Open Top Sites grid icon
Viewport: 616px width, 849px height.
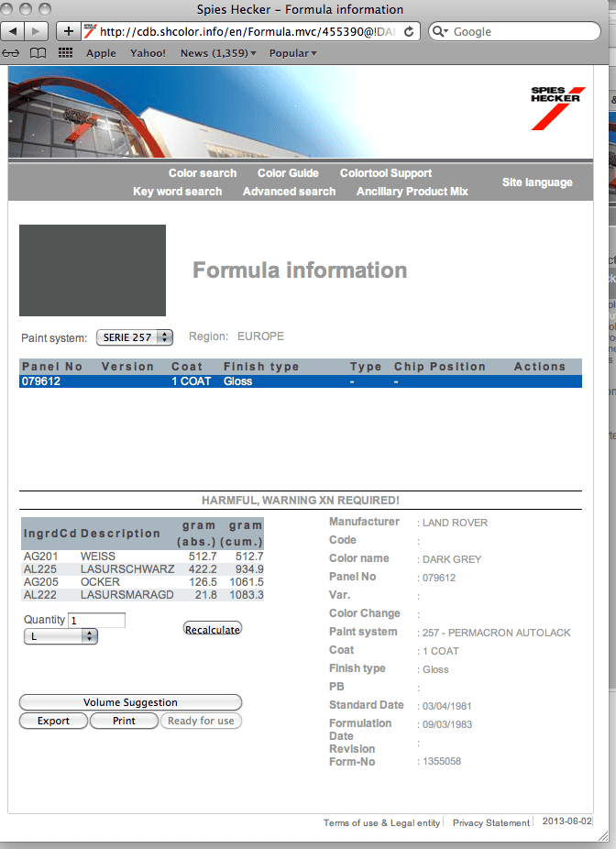(65, 52)
